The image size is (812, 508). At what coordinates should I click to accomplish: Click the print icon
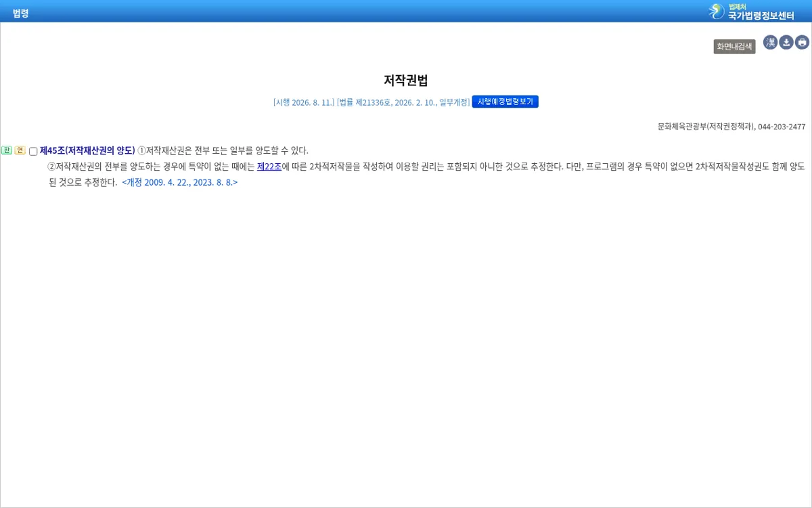tap(802, 43)
